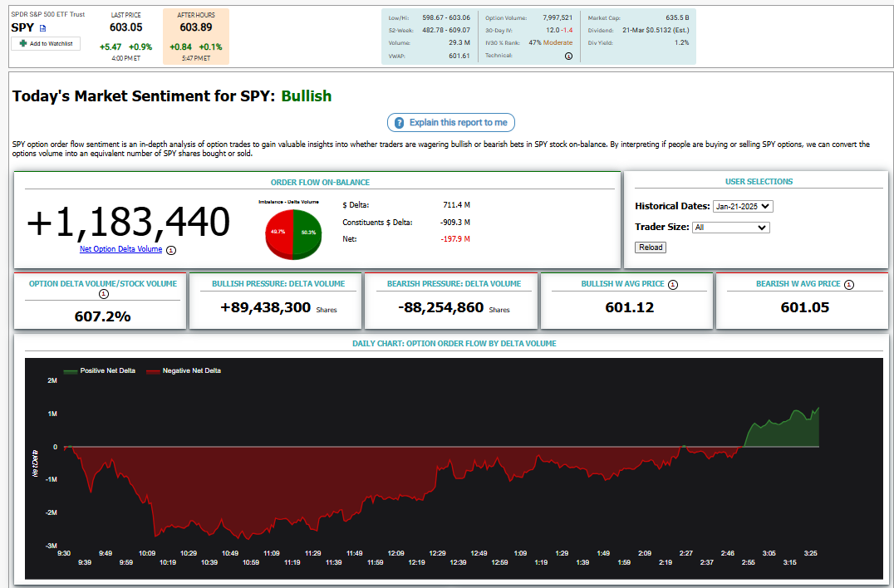Click the last price 603.05
894x588 pixels.
tap(126, 27)
